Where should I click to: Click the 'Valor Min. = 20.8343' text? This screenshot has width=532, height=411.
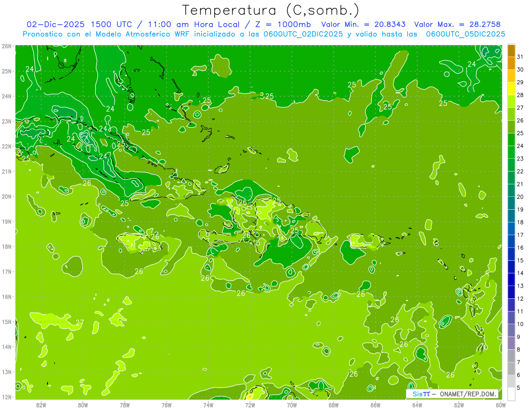(x=364, y=24)
